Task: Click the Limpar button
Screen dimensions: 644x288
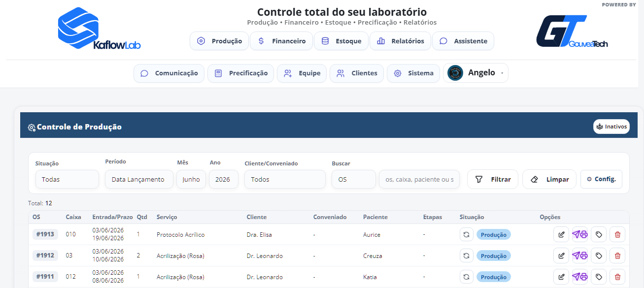Action: pyautogui.click(x=549, y=179)
